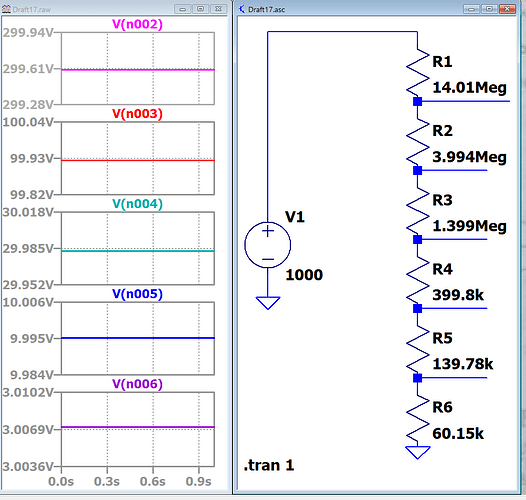Select the V1 voltage source symbol

(268, 245)
